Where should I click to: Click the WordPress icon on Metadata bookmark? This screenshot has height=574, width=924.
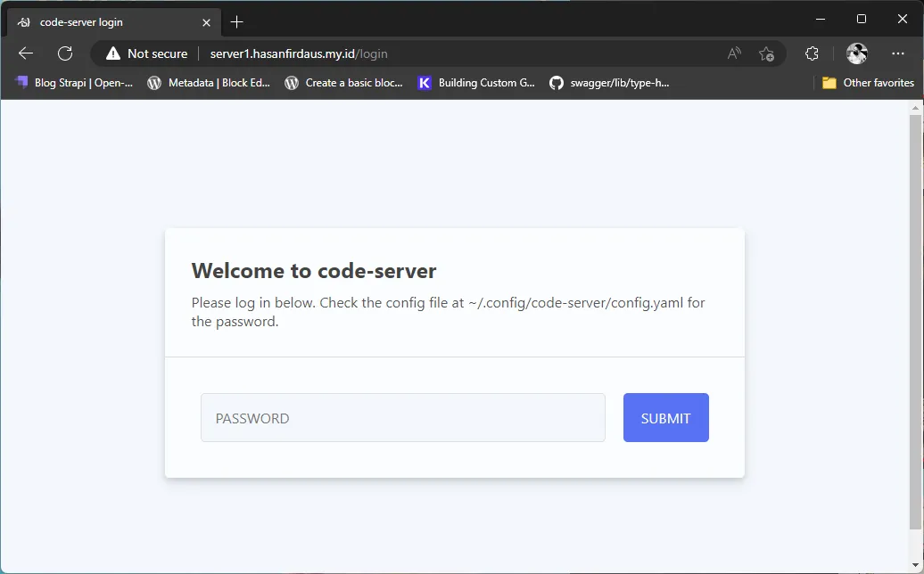pyautogui.click(x=155, y=82)
